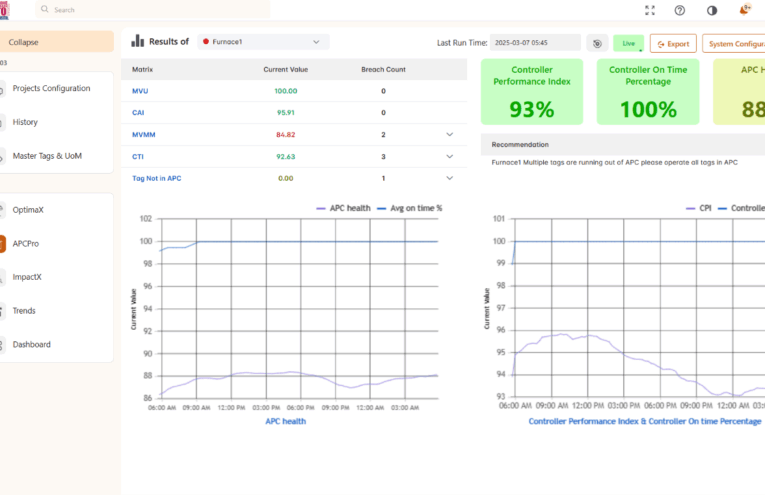Expand the MVMM row chevron
The image size is (765, 495).
449,134
